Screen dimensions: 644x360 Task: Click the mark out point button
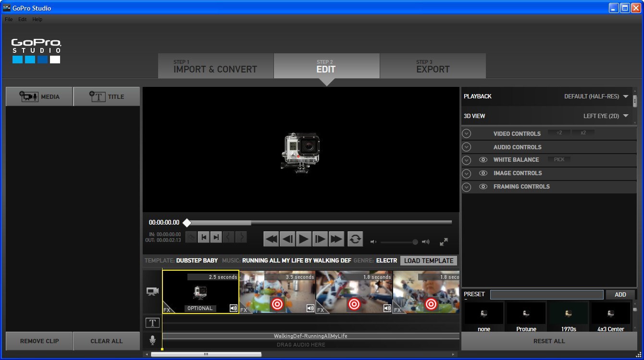(x=216, y=237)
